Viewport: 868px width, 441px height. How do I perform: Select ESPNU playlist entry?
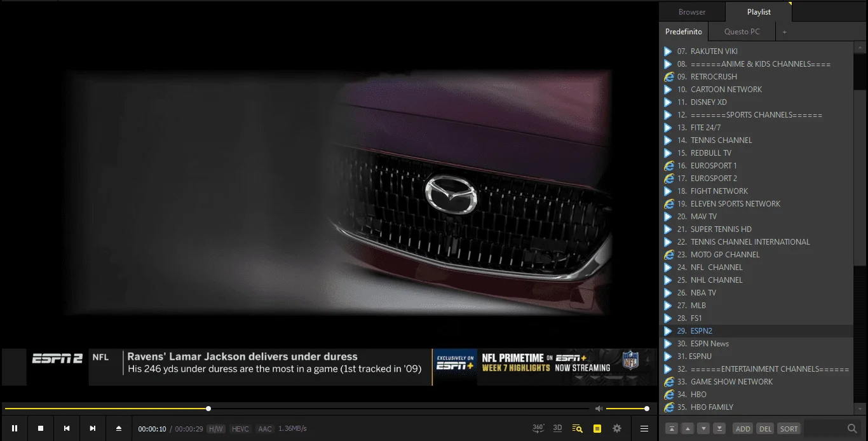click(757, 356)
